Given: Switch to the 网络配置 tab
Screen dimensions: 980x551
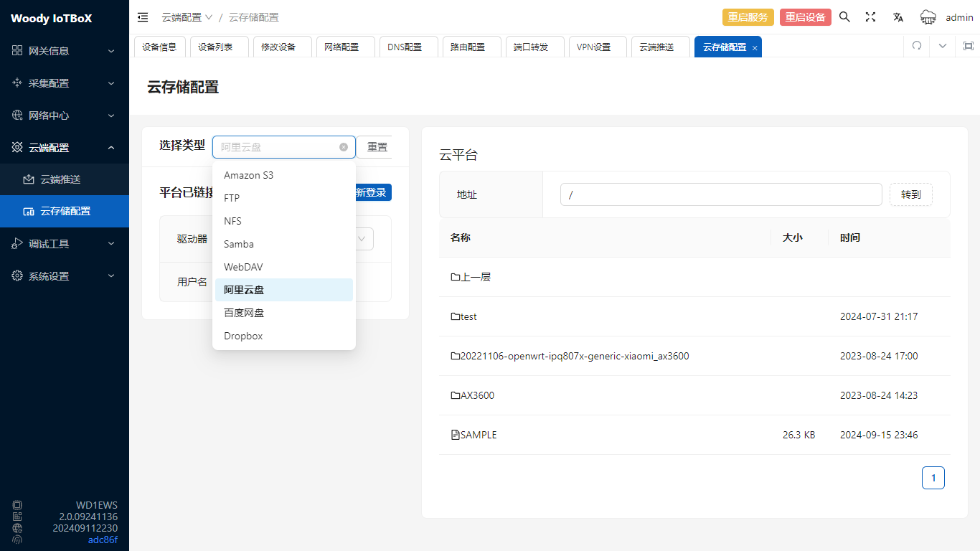Looking at the screenshot, I should (x=341, y=47).
